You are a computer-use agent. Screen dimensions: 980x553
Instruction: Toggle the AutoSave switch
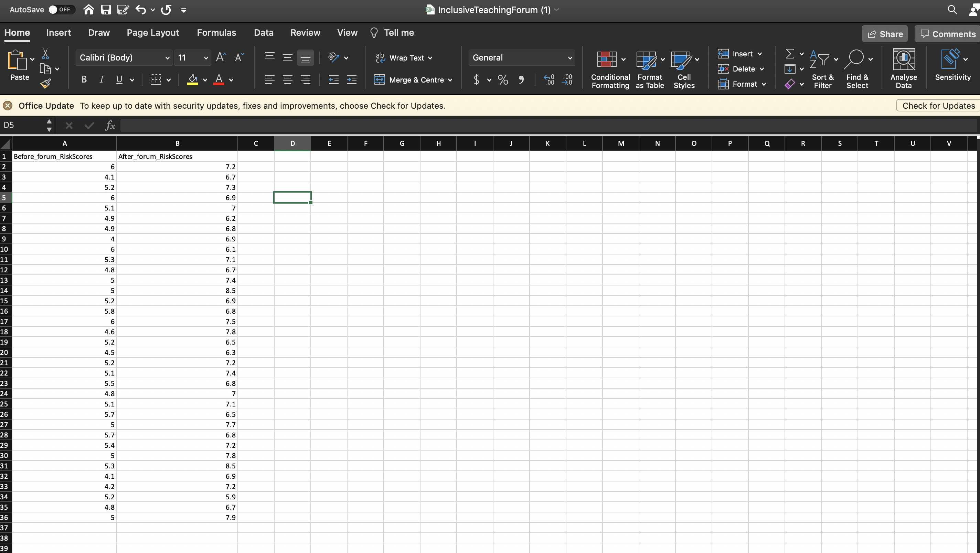(x=61, y=10)
